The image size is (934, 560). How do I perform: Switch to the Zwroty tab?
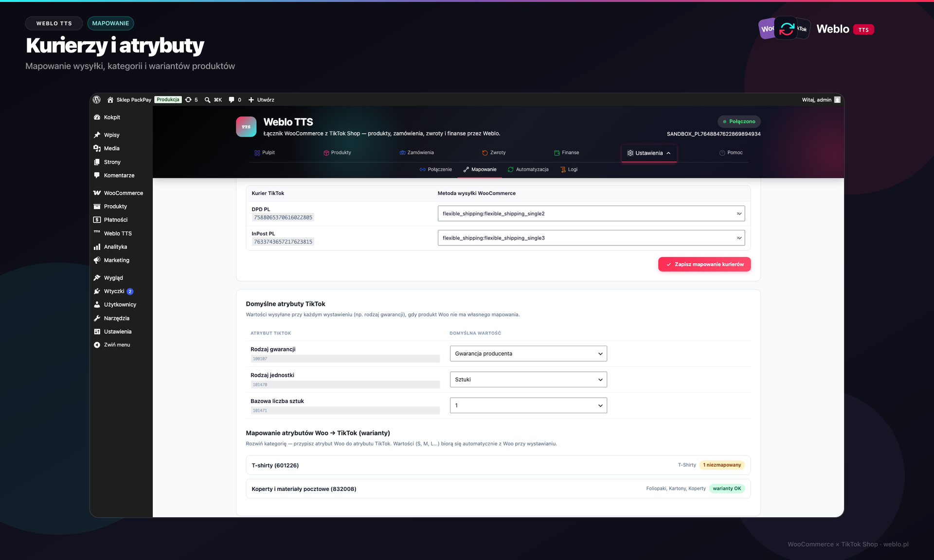[494, 153]
